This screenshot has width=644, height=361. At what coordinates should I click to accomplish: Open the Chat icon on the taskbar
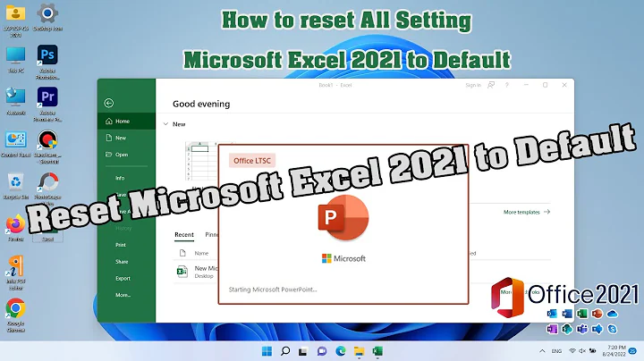tap(322, 351)
